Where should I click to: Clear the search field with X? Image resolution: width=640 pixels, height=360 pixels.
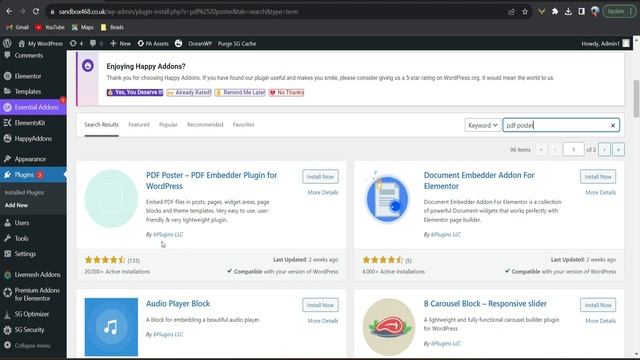tap(613, 126)
